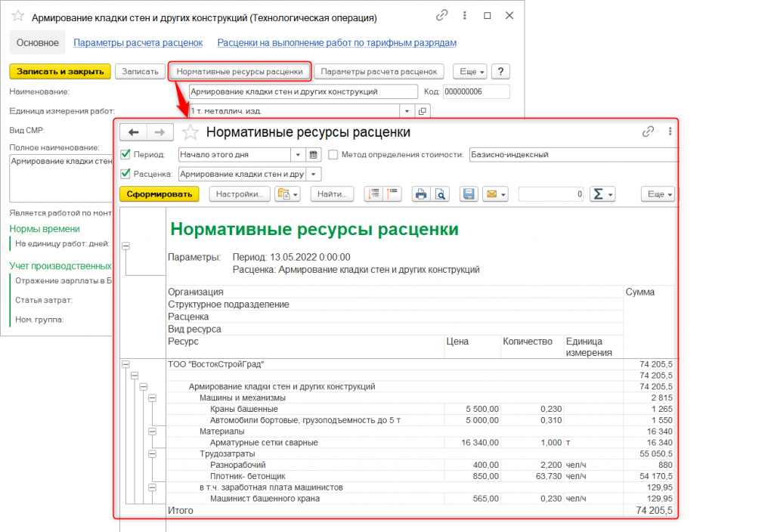This screenshot has height=532, width=774.
Task: Open print preview with magnifier icon
Action: (441, 194)
